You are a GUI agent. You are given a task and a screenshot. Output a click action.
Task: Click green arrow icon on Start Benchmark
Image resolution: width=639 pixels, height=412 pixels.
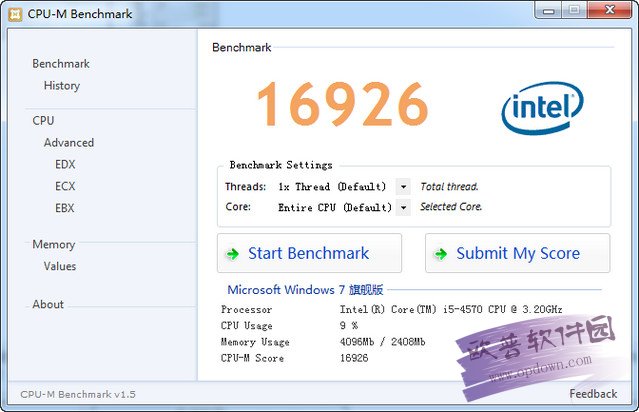[233, 254]
